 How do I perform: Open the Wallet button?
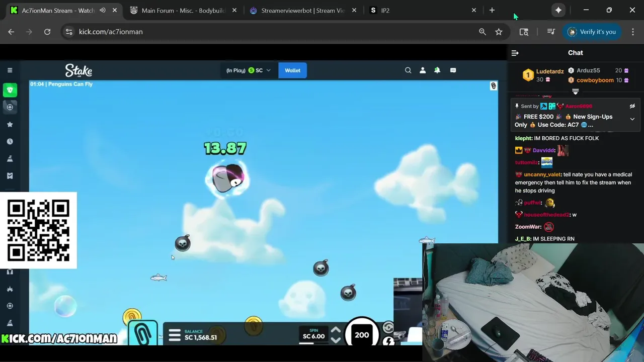pyautogui.click(x=292, y=70)
